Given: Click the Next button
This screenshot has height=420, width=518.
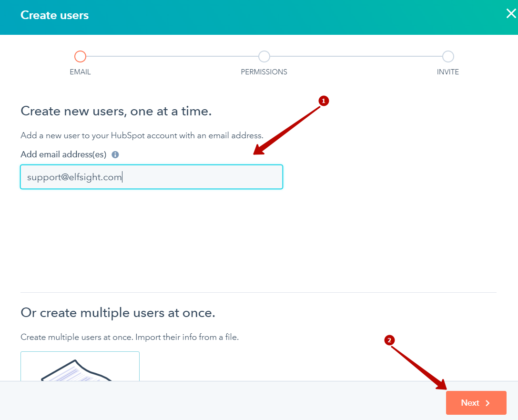Looking at the screenshot, I should (476, 402).
